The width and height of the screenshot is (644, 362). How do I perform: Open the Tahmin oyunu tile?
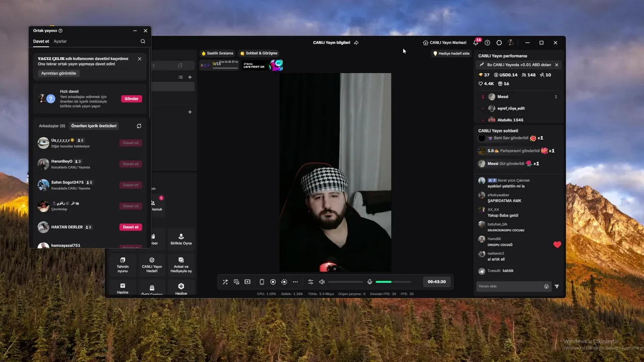click(123, 264)
